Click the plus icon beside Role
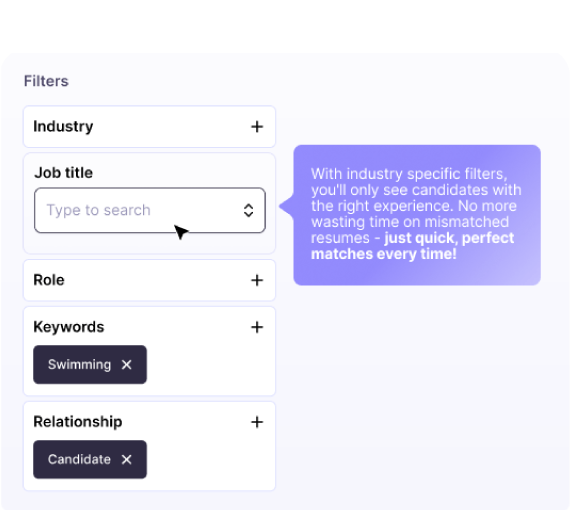Viewport: 570px width, 510px height. (257, 280)
